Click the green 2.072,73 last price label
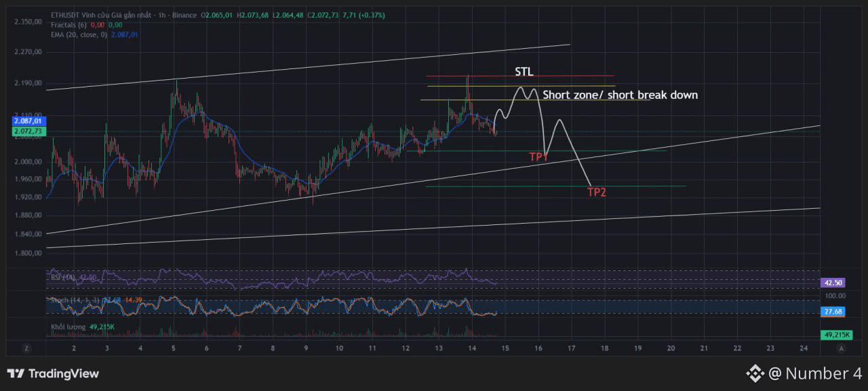Viewport: 868px width, 391px height. click(28, 131)
